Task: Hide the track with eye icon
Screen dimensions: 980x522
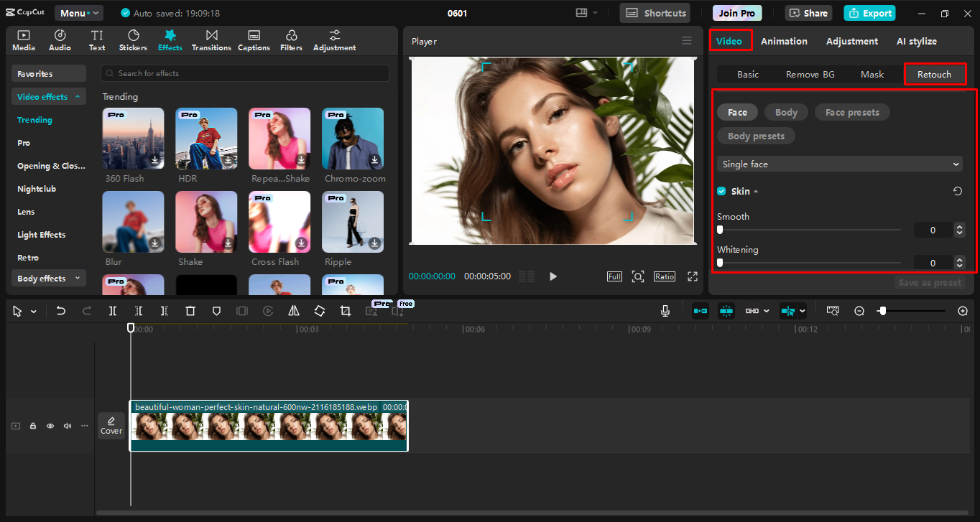Action: (x=50, y=426)
